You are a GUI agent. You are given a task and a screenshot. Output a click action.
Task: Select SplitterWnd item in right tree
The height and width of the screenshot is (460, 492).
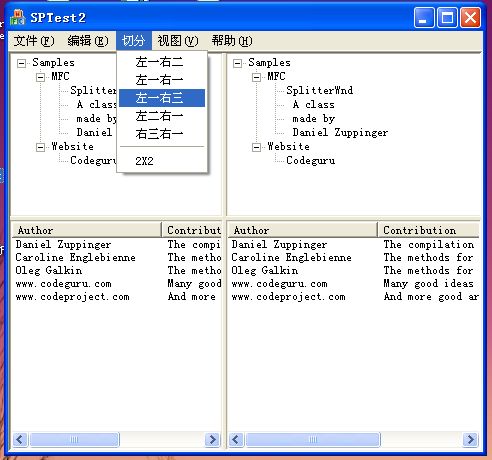[x=319, y=90]
